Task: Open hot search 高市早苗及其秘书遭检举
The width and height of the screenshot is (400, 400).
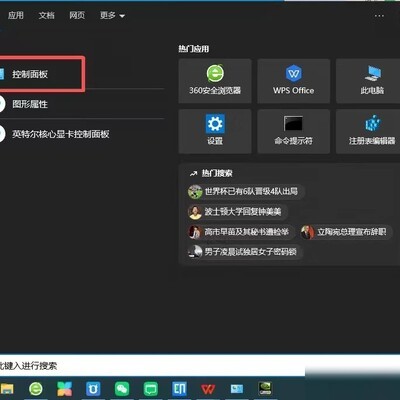Action: click(241, 232)
